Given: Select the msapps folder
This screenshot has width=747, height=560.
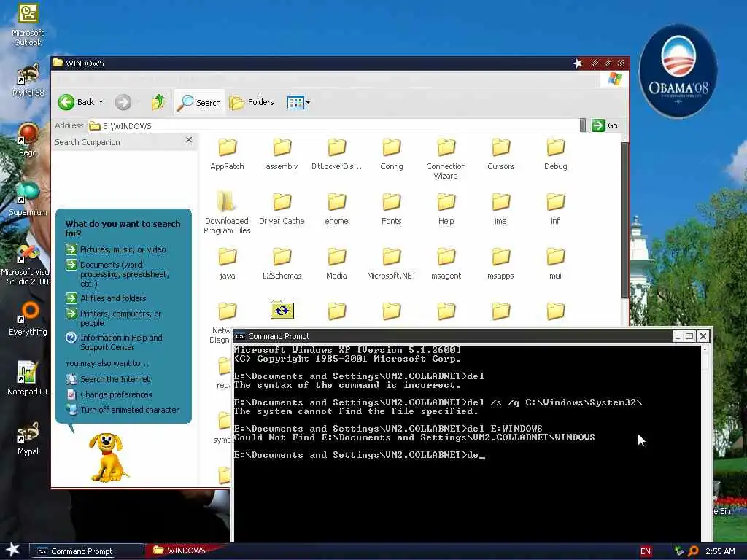Looking at the screenshot, I should pyautogui.click(x=500, y=264).
